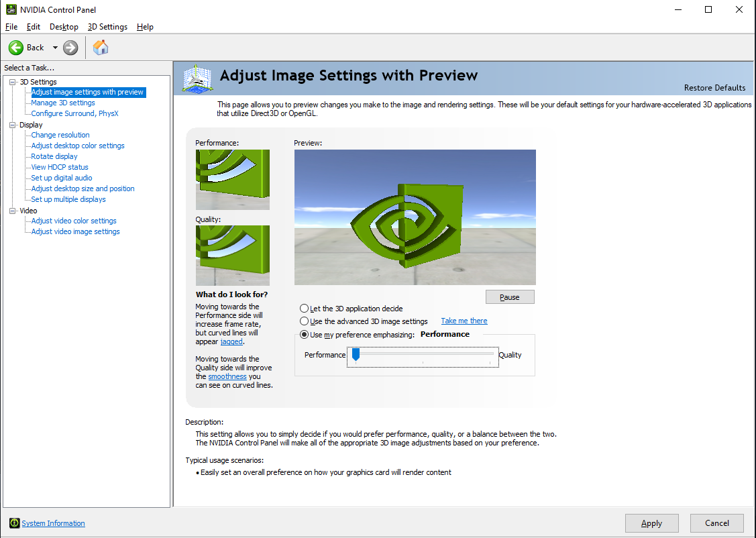The image size is (756, 538).
Task: Select Adjust image settings with preview
Action: (87, 92)
